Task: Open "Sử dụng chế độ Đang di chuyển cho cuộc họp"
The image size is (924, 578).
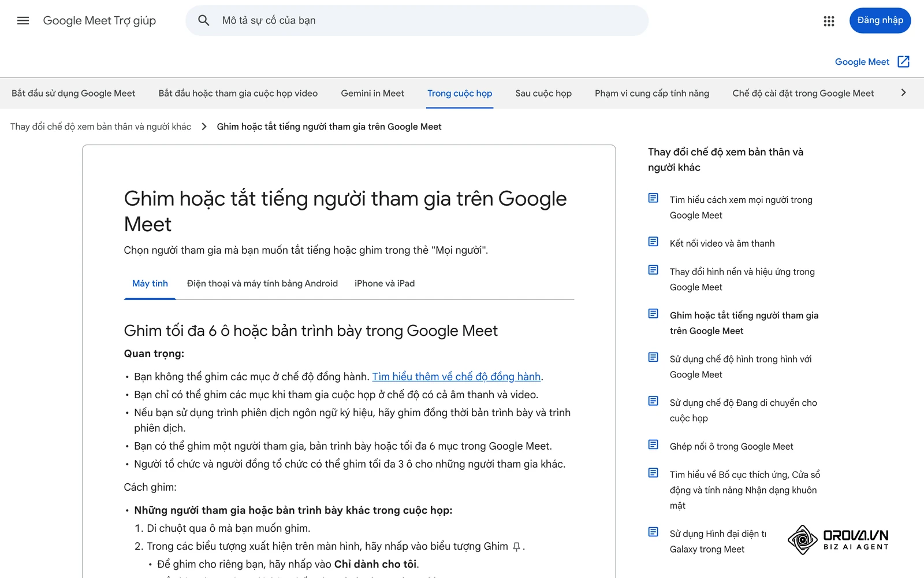Action: (x=743, y=410)
